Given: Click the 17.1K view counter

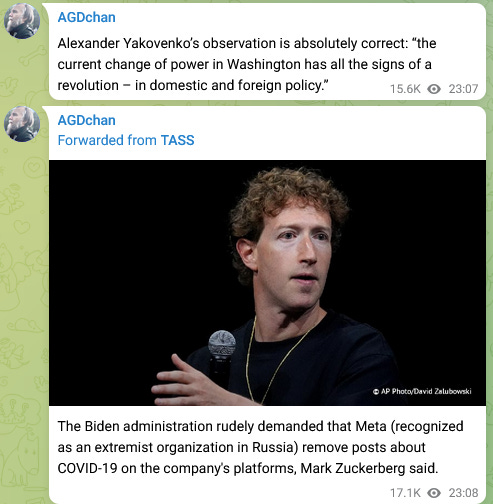Looking at the screenshot, I should (x=405, y=493).
